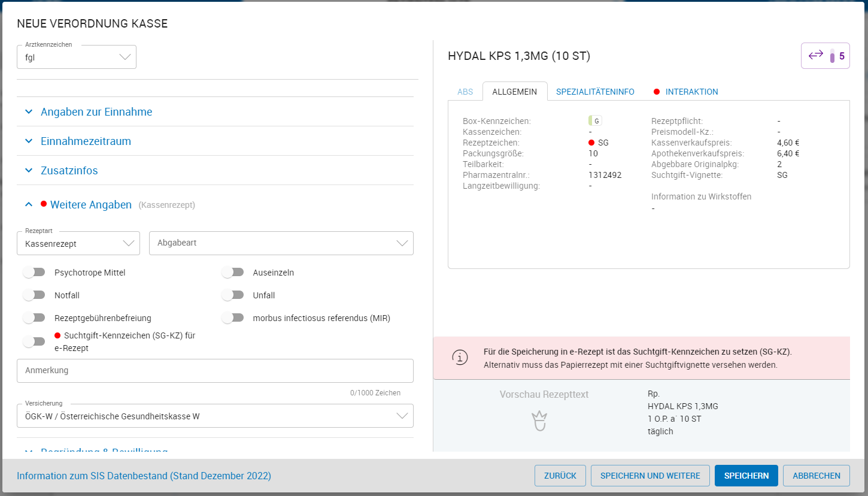
Task: Click SPEICHERN UND WEITERE button
Action: click(650, 476)
